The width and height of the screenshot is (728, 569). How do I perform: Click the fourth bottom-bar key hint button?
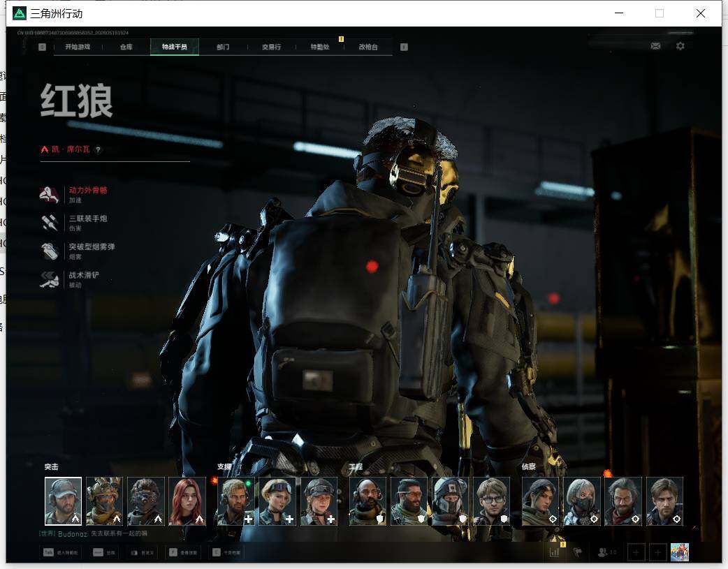click(x=182, y=552)
